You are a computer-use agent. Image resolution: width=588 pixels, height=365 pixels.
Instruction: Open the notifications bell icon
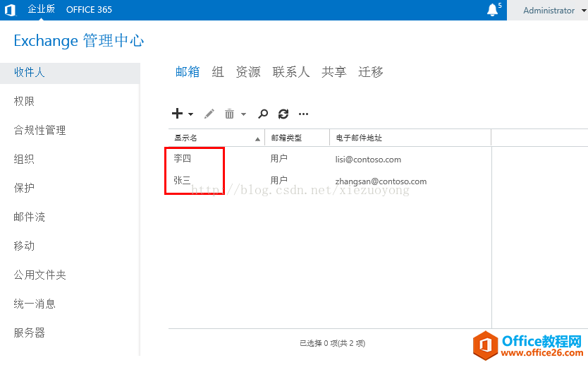(x=492, y=10)
